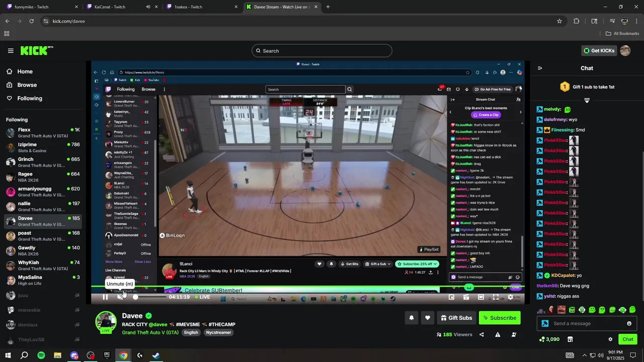Open the All Bookmarks folder
The width and height of the screenshot is (644, 362).
[x=622, y=34]
